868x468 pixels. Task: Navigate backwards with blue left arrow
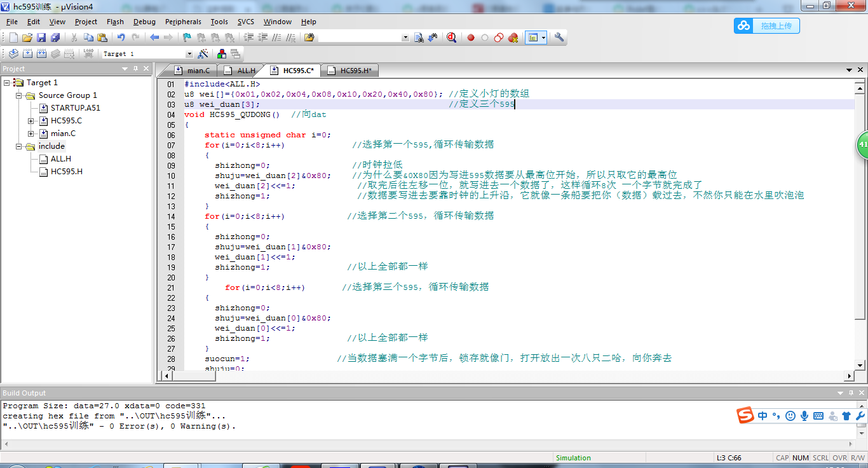pyautogui.click(x=154, y=38)
